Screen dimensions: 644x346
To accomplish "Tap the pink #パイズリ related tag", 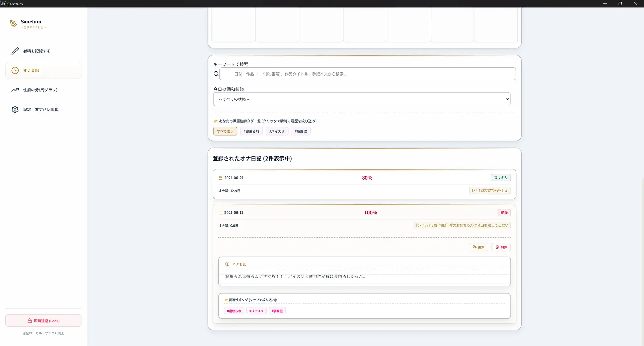I will [256, 311].
